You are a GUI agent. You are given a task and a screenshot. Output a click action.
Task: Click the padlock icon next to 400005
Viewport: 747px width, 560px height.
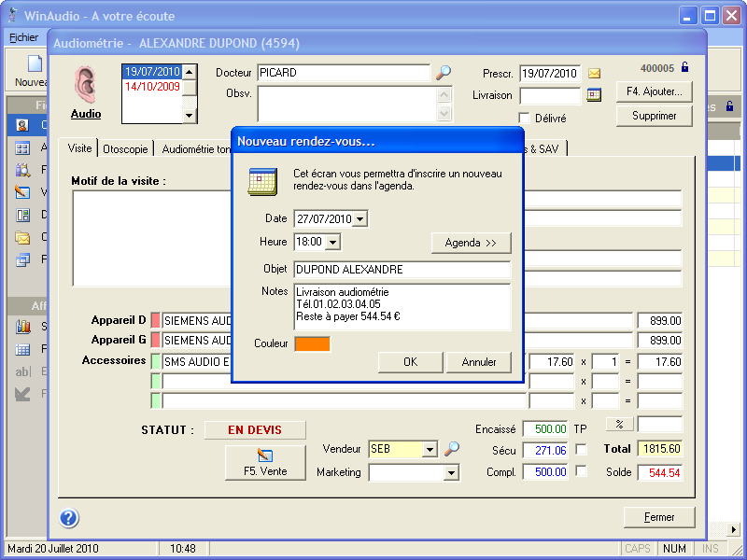click(685, 67)
